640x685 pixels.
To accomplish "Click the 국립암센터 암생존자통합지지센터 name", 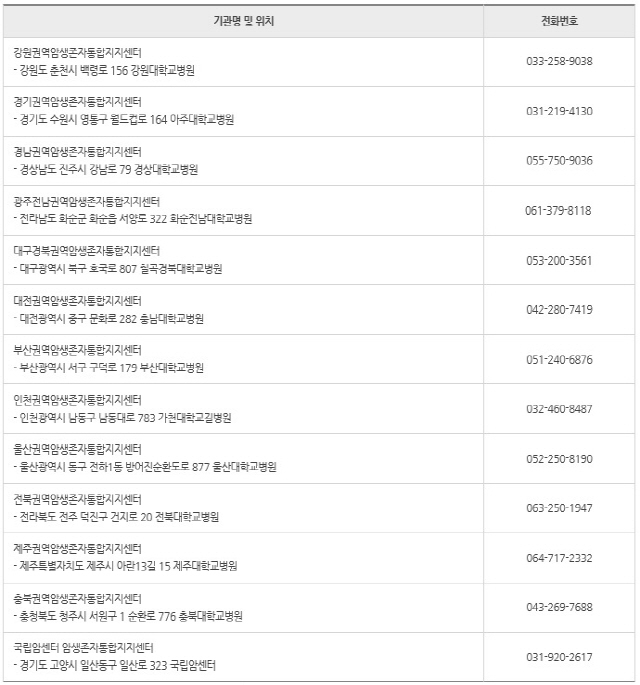I will (84, 648).
